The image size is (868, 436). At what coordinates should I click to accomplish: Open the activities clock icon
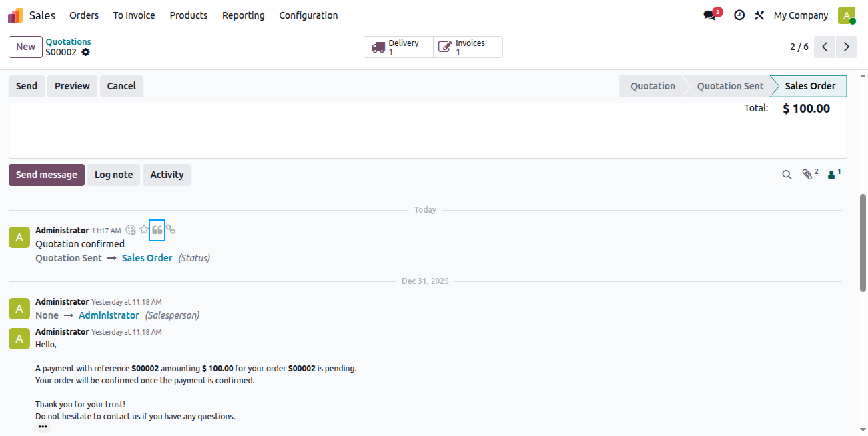pos(739,15)
